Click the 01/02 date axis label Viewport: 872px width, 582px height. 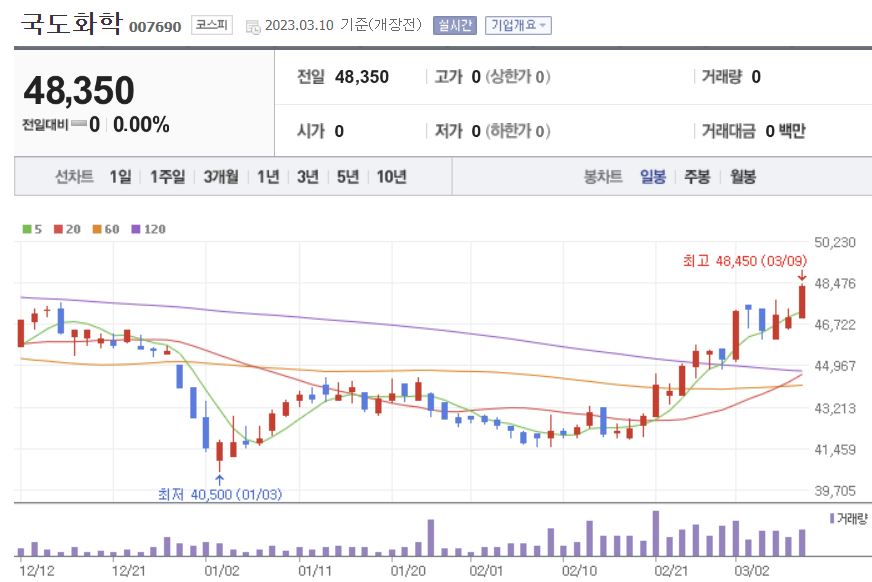click(x=222, y=571)
